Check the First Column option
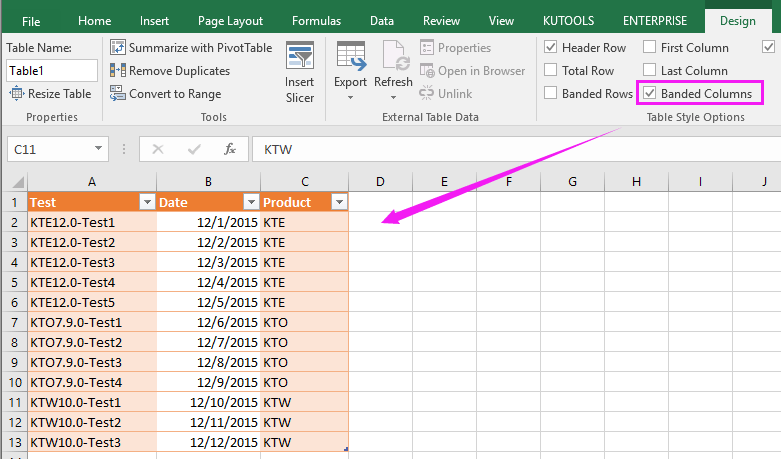Screen dimensions: 781x459 click(650, 47)
